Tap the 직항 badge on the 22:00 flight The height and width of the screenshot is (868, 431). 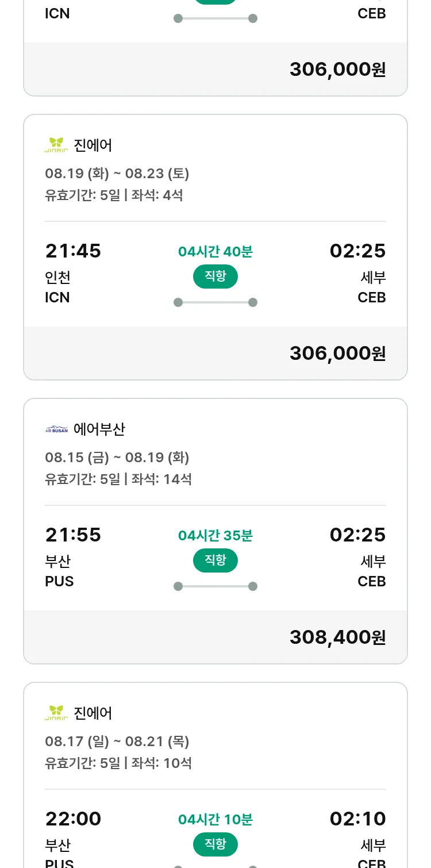215,844
